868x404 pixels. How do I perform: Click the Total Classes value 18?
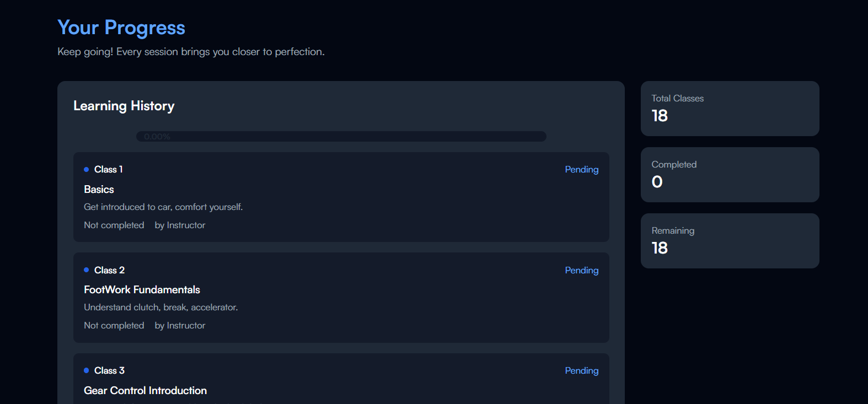coord(660,116)
